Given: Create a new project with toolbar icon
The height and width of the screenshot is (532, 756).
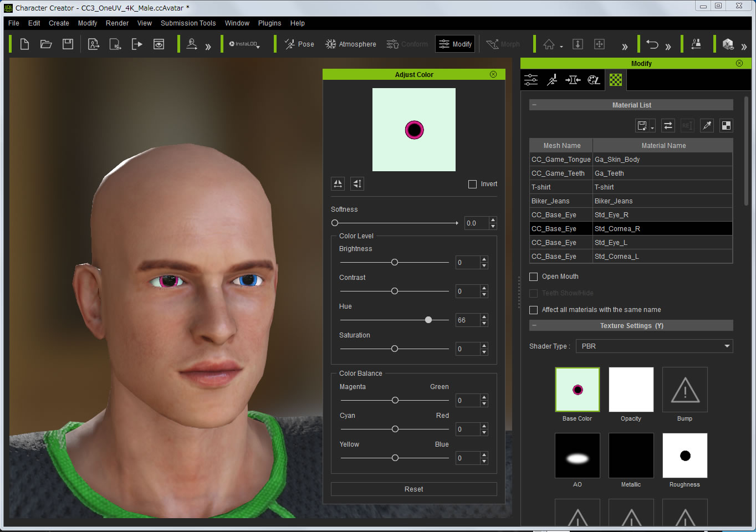Looking at the screenshot, I should pos(24,44).
